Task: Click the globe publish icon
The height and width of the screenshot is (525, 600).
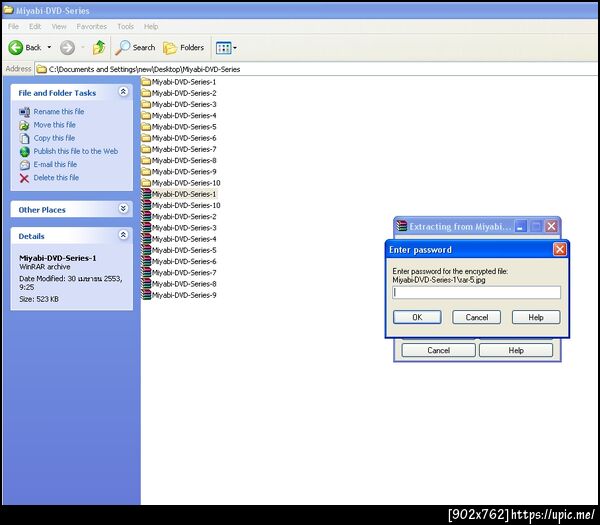Action: pos(24,152)
